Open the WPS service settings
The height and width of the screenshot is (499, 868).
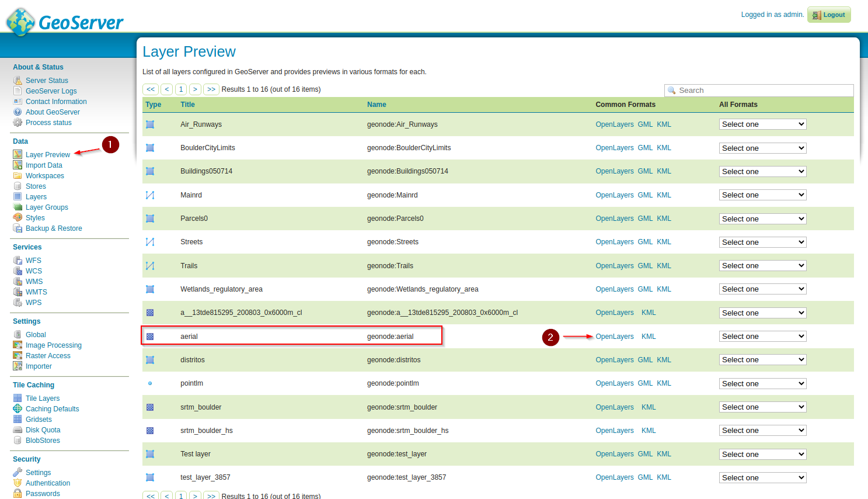(34, 303)
